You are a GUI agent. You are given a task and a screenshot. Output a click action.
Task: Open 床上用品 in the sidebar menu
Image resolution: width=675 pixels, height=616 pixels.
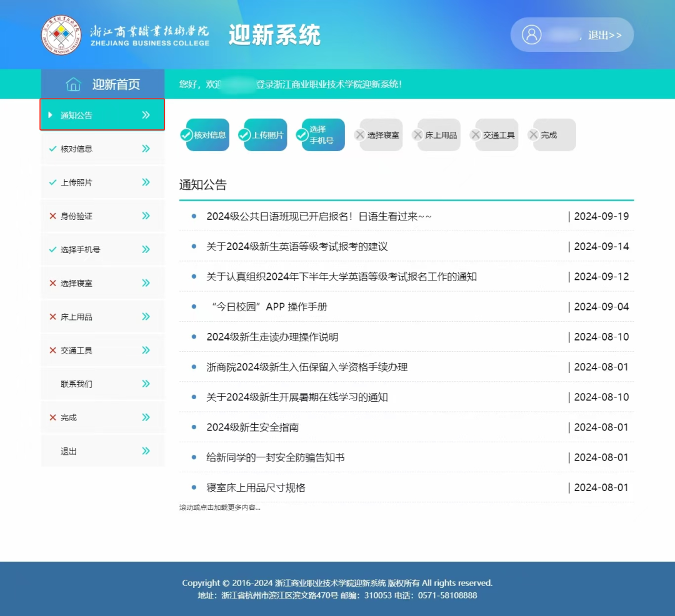(x=76, y=317)
